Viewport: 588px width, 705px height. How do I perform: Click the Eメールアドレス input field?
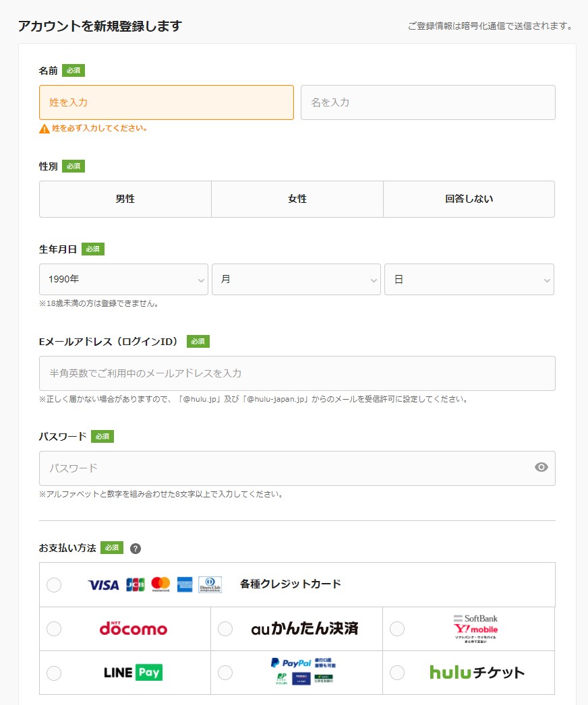pos(297,373)
